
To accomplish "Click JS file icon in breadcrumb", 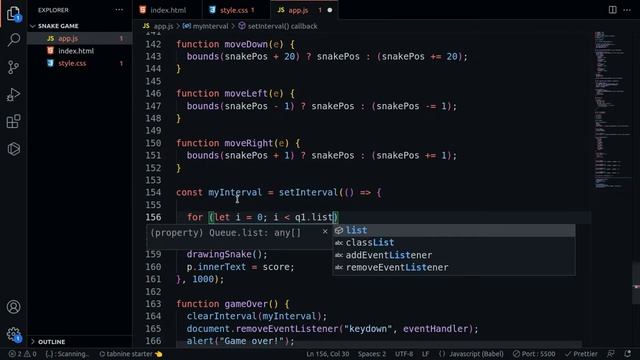I will pos(146,26).
